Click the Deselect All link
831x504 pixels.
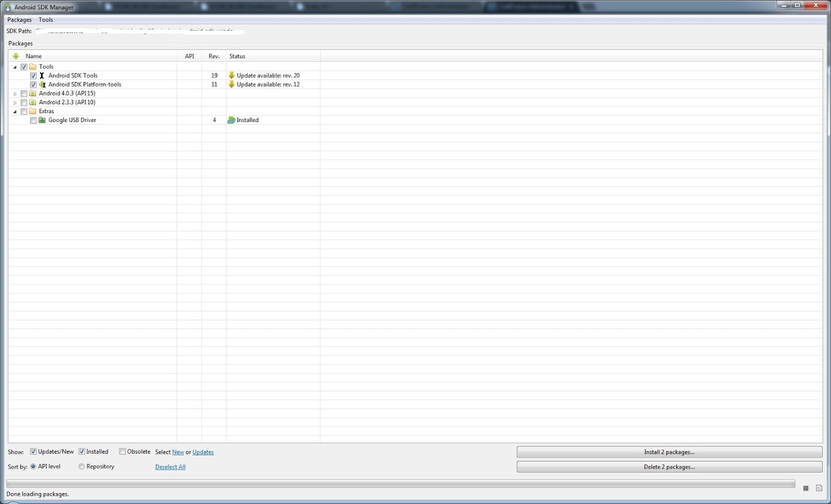click(170, 467)
